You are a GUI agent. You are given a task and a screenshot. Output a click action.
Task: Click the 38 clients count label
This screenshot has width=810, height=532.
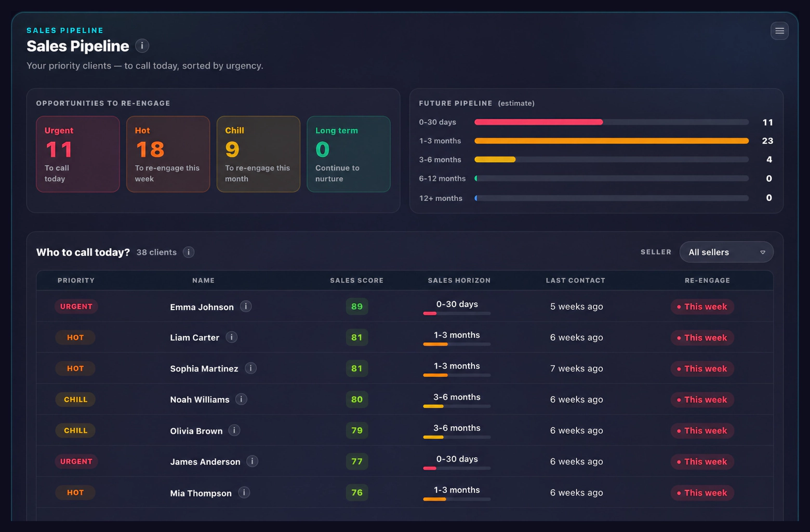click(156, 252)
